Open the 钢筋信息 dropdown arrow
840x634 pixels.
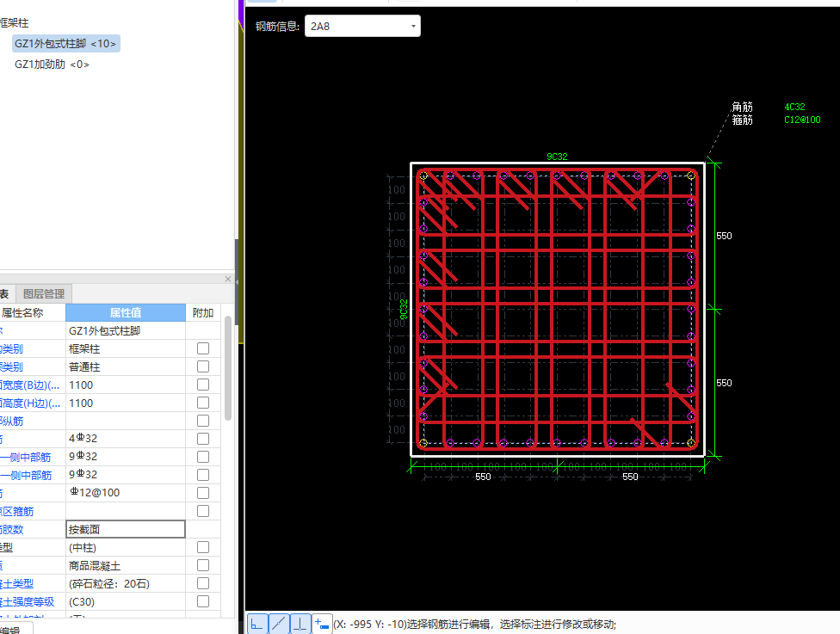tap(413, 27)
